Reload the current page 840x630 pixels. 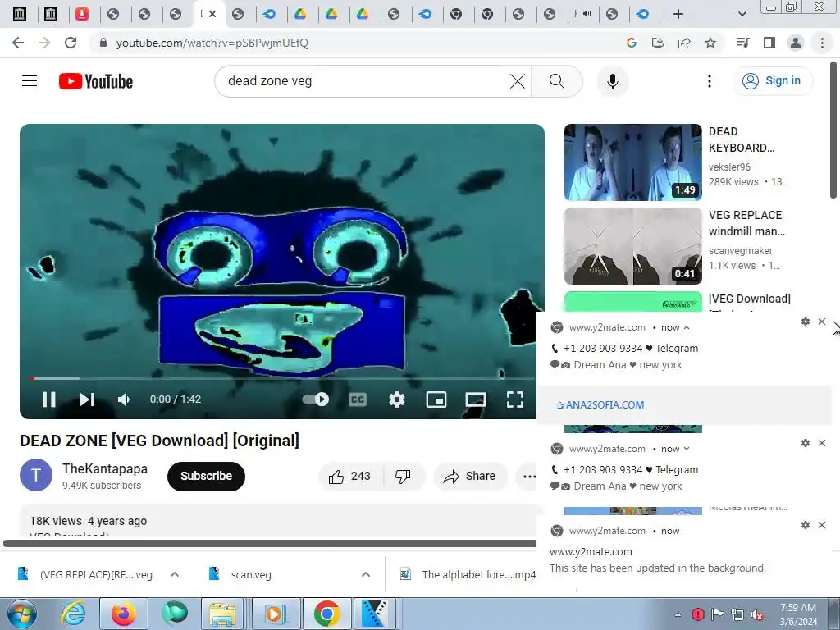click(71, 43)
